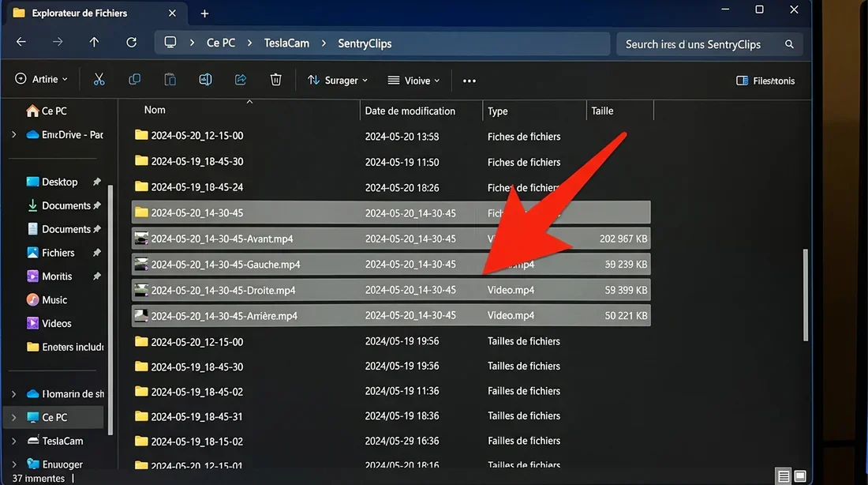Click the Paste icon
This screenshot has height=485, width=868.
[x=170, y=79]
